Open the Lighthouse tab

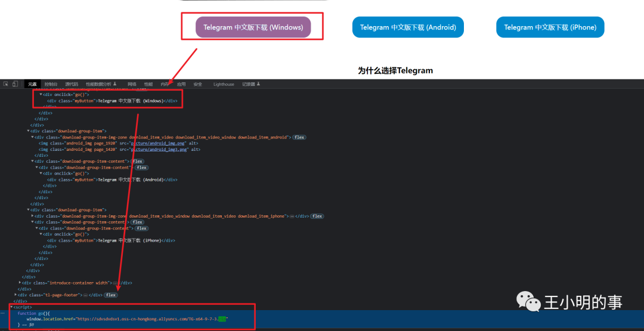[x=224, y=84]
